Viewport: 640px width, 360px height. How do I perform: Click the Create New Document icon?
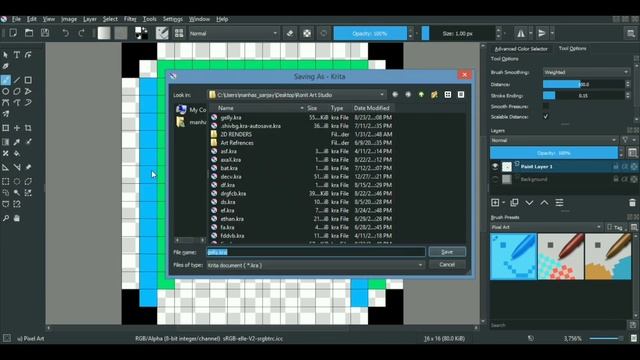click(x=13, y=33)
